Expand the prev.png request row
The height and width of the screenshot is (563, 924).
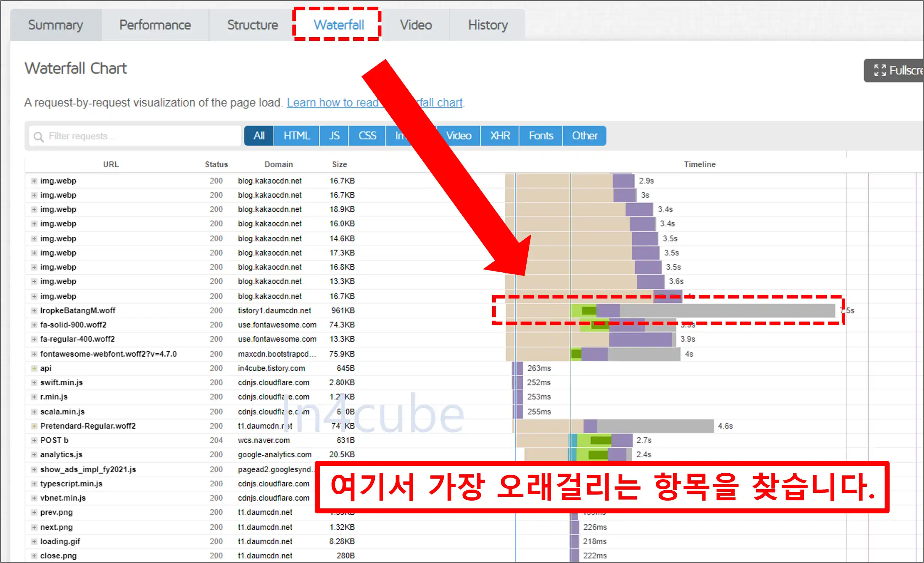tap(34, 512)
